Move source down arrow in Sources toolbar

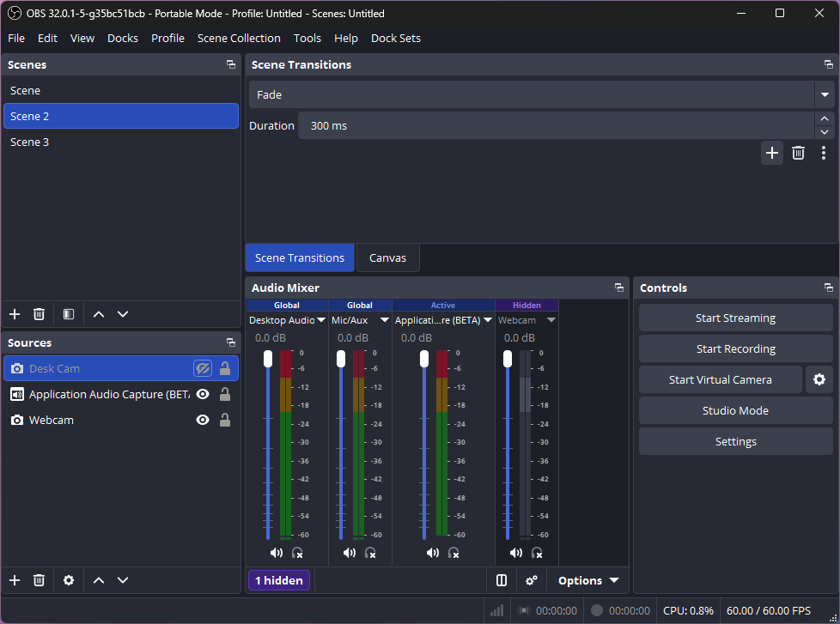[123, 580]
